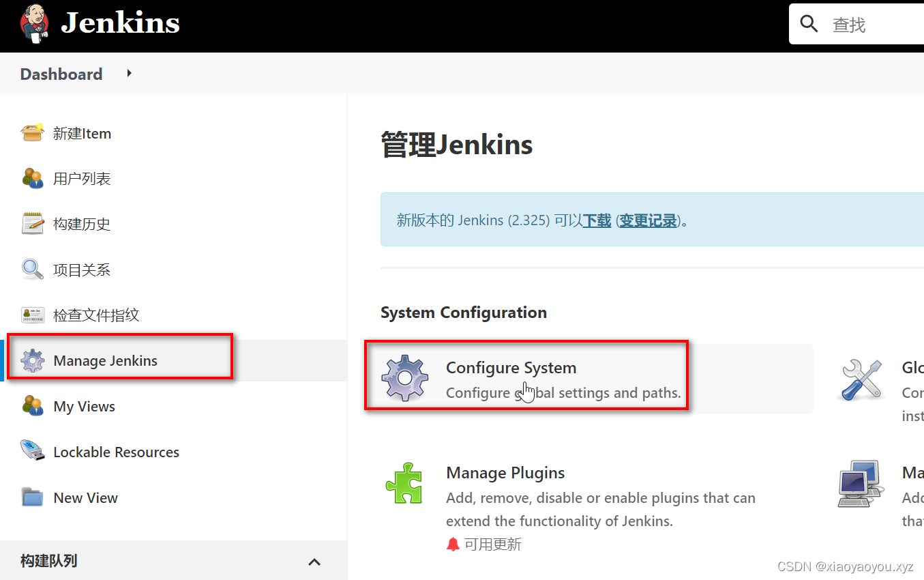Screen dimensions: 924x580
Task: Click the Configure System heading link
Action: click(x=511, y=367)
